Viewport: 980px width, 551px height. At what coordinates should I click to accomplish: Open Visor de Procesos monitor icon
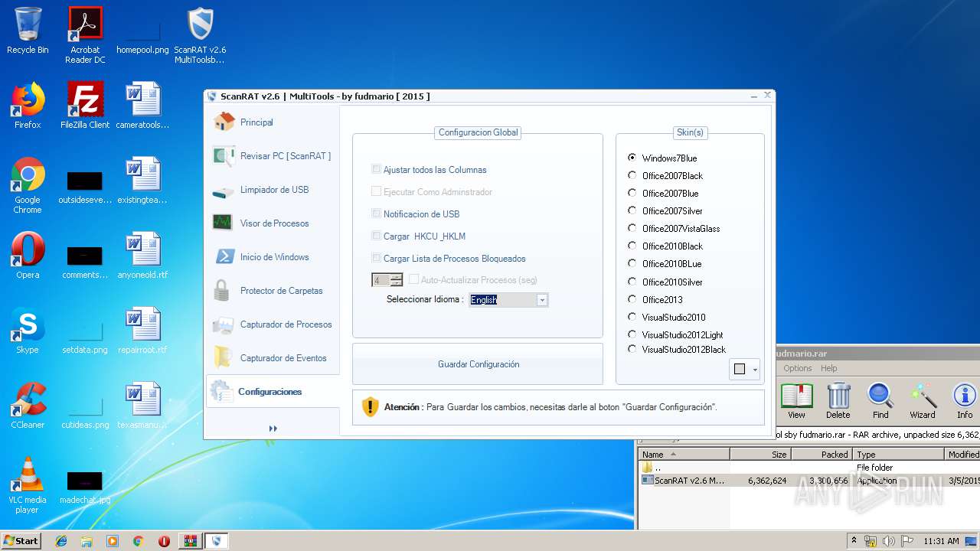223,223
